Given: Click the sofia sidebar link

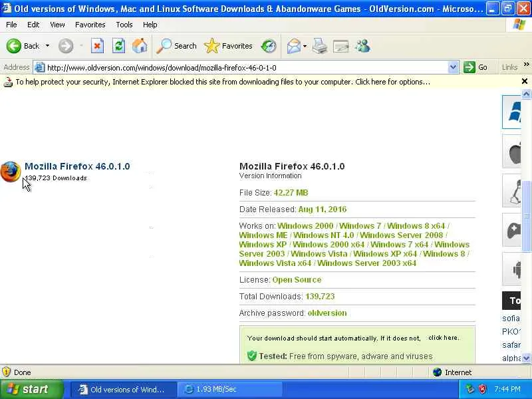Looking at the screenshot, I should tap(511, 319).
